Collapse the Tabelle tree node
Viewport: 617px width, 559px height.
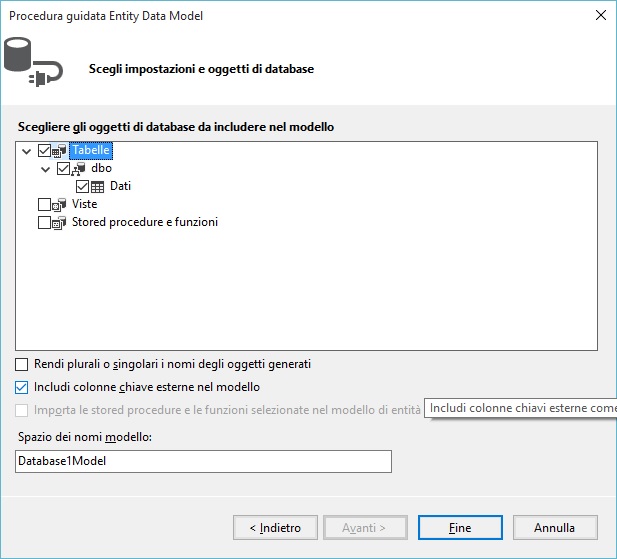[26, 151]
